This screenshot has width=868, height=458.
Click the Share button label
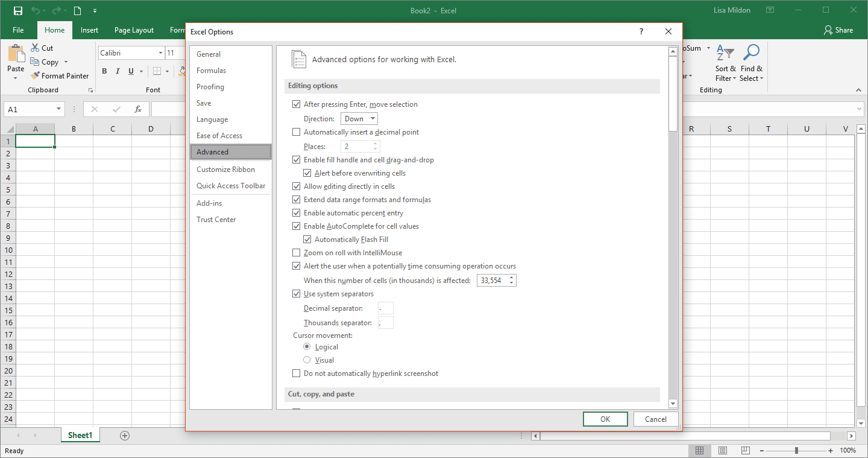[844, 30]
